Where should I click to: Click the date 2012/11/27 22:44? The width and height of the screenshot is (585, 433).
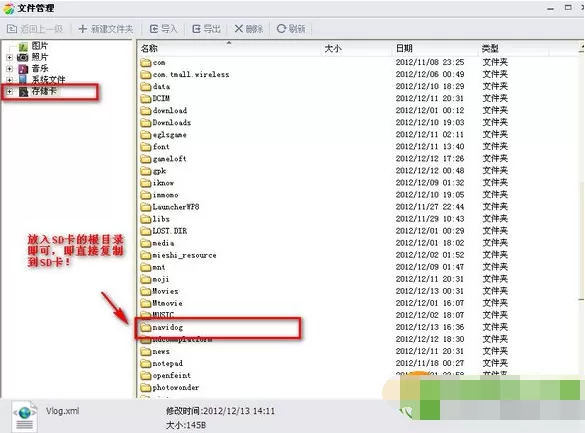(430, 207)
